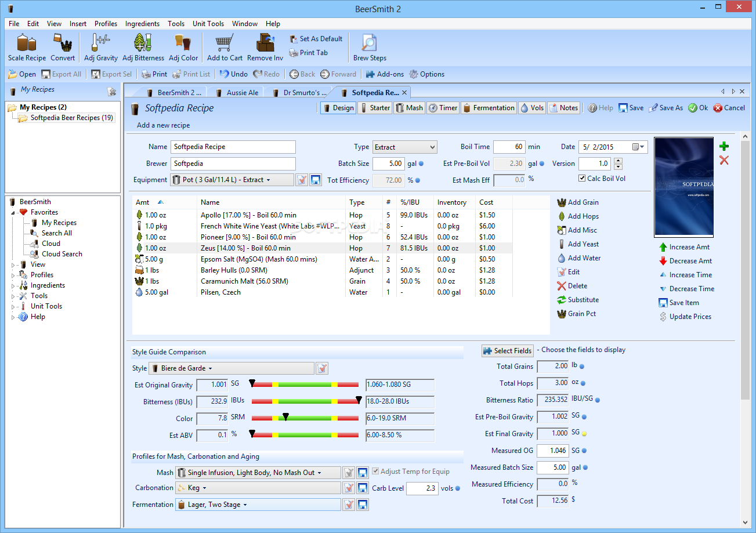The height and width of the screenshot is (533, 756).
Task: Click Grain Pct
Action: (x=576, y=314)
